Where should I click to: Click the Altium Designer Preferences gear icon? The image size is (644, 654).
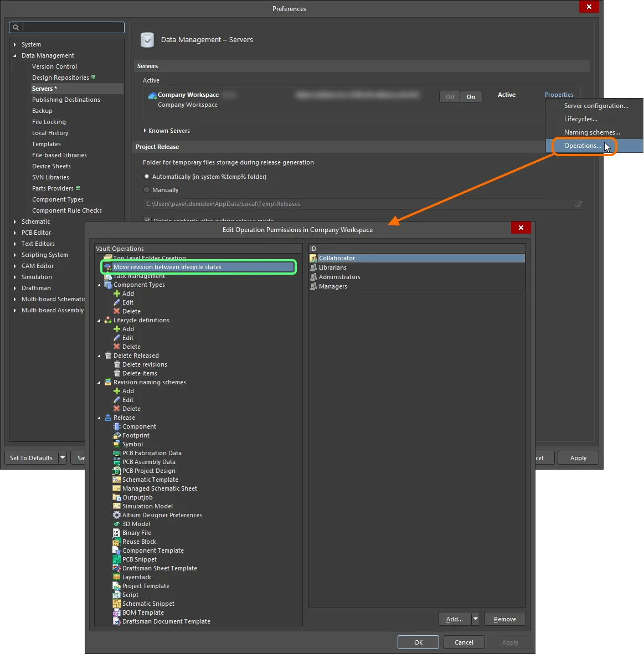point(117,515)
